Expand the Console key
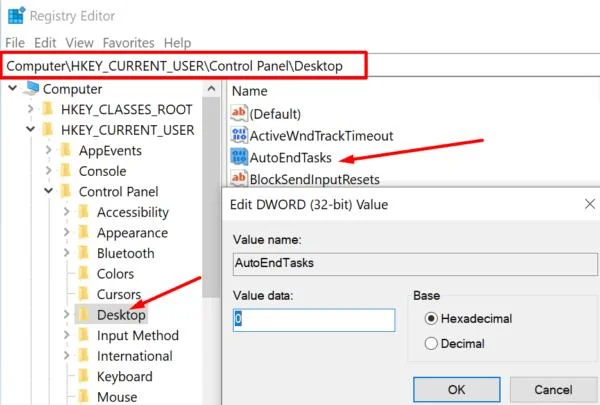 (x=49, y=170)
